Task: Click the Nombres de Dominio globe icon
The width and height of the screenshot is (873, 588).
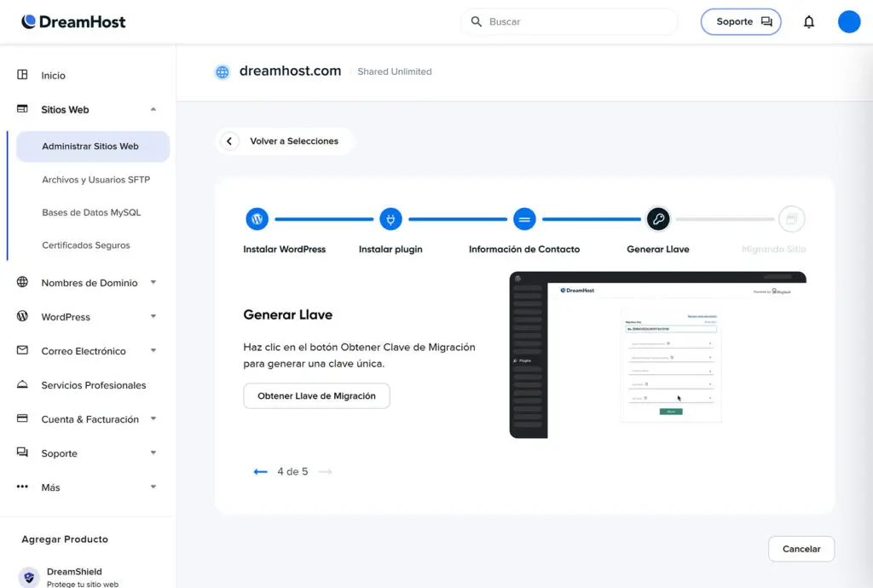Action: [x=22, y=282]
